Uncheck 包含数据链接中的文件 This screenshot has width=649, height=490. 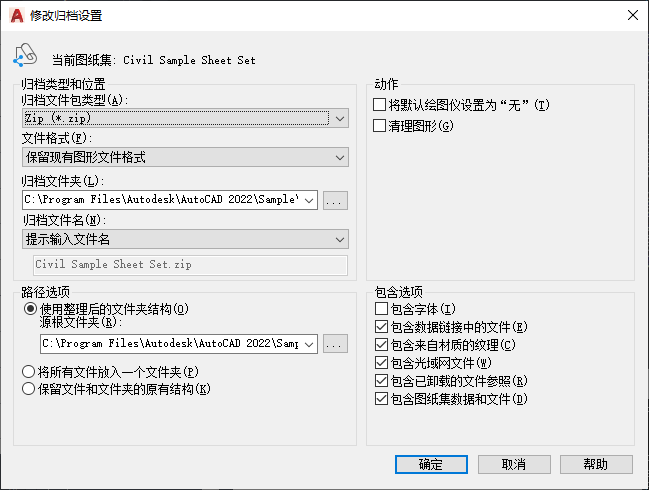click(x=380, y=327)
